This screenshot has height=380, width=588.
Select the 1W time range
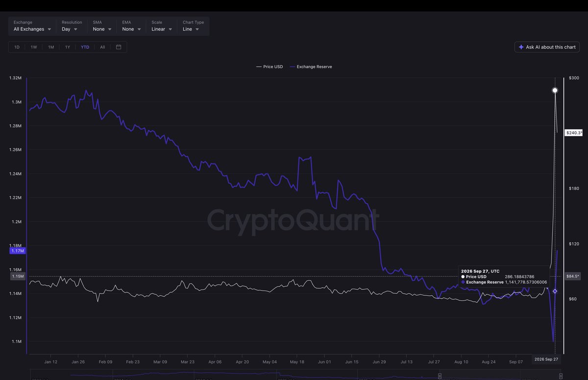point(34,47)
